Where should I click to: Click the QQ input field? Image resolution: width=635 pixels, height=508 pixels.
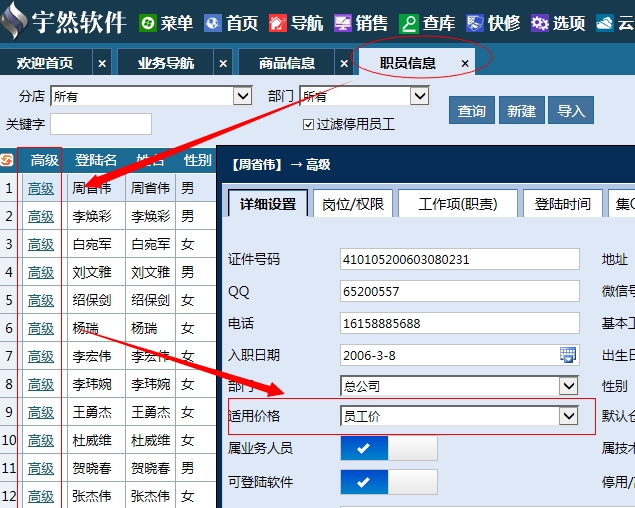pyautogui.click(x=460, y=291)
